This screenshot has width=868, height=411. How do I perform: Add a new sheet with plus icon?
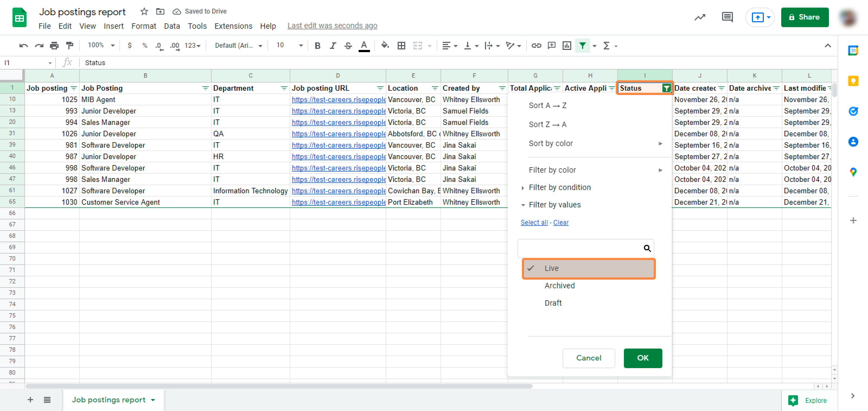point(30,400)
